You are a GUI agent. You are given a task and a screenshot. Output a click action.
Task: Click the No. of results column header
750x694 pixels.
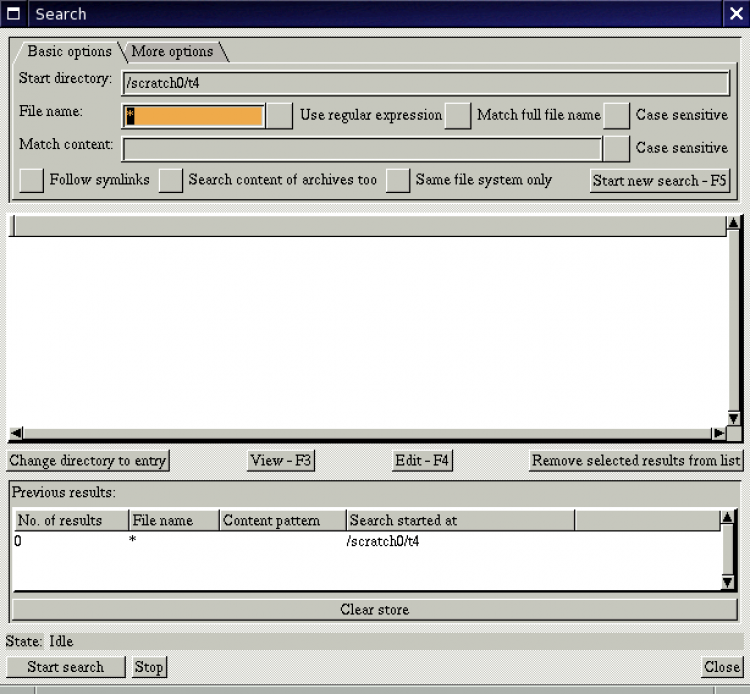(x=71, y=520)
